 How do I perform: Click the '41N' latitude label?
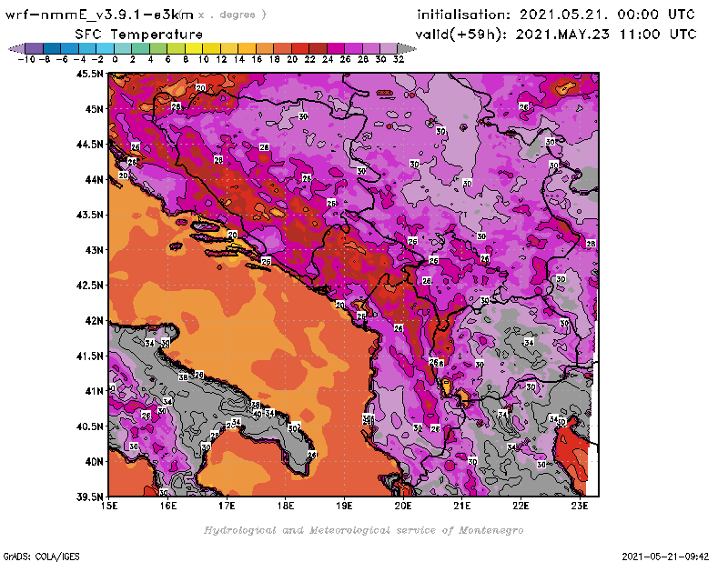[x=95, y=391]
